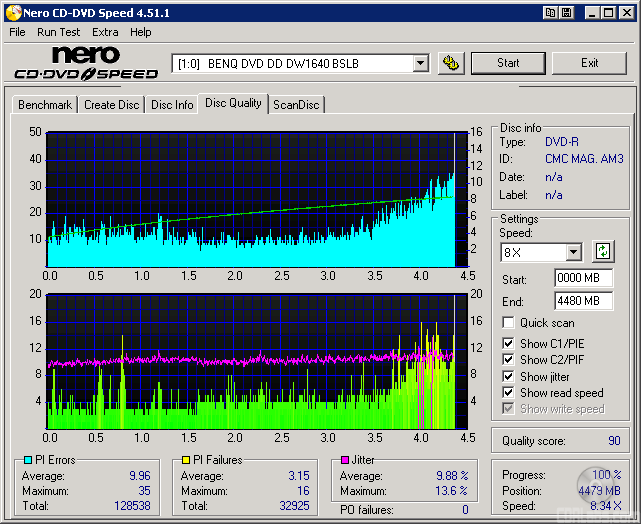Screen dimensions: 641x524
Task: Toggle the Show jitter checkbox
Action: [x=508, y=376]
